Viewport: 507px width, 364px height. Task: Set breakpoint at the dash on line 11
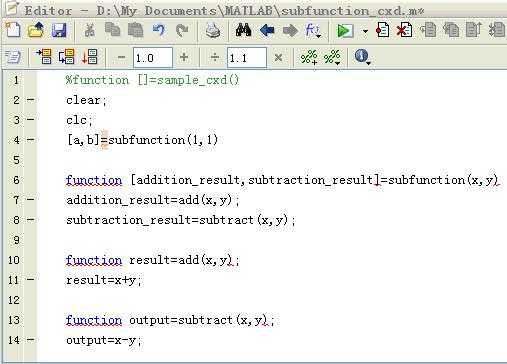[x=31, y=279]
